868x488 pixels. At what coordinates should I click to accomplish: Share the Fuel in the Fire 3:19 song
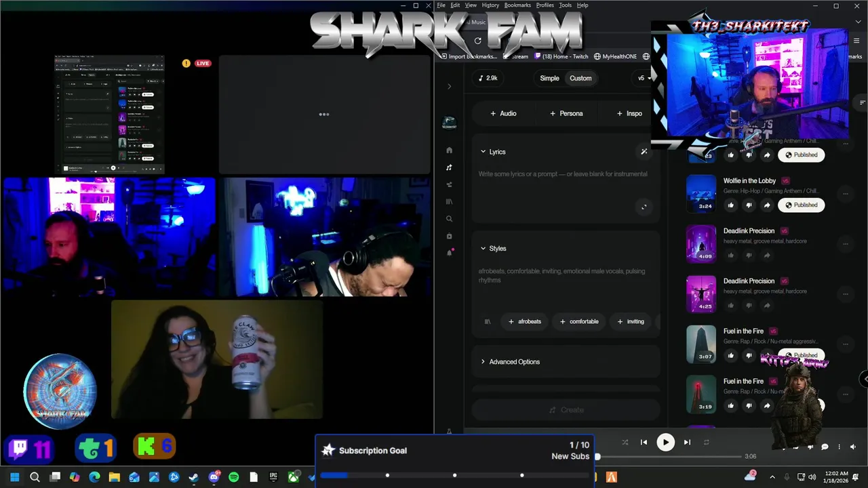point(766,406)
